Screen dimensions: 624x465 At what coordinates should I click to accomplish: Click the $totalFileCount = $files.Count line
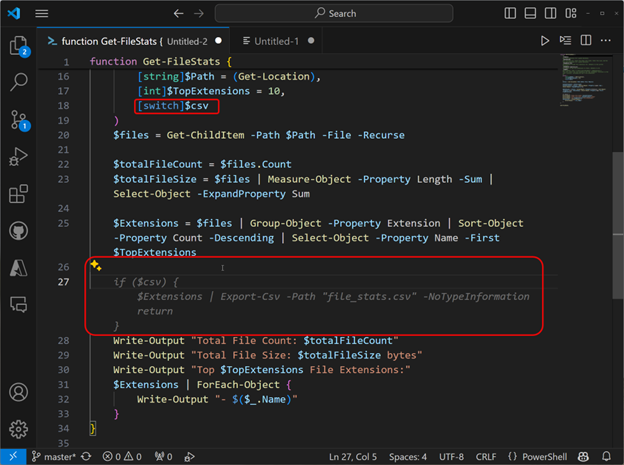202,164
